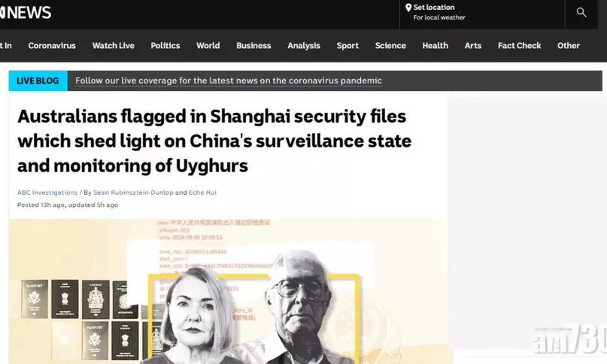Open Fact Check in navigation
This screenshot has height=364, width=607.
click(520, 46)
